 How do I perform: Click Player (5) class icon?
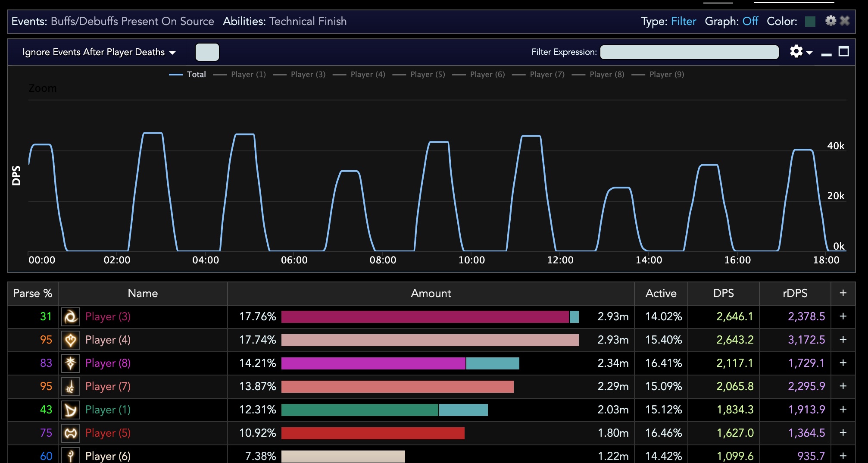coord(71,433)
